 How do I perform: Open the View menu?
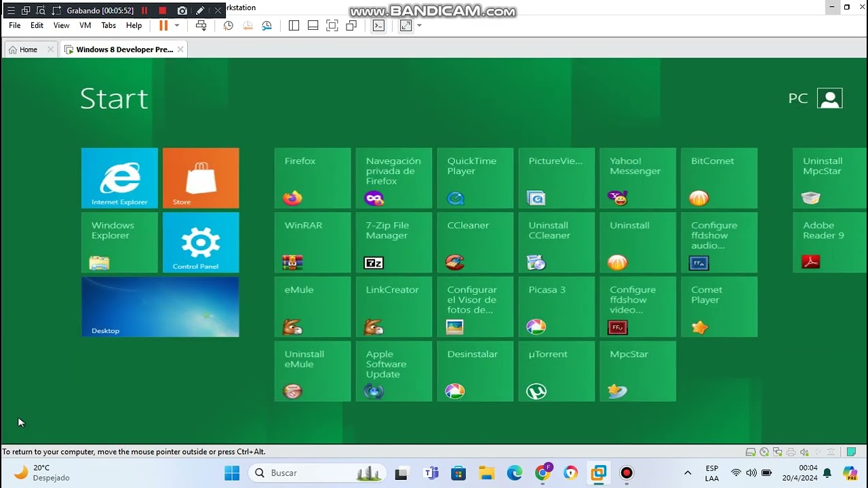(x=61, y=26)
